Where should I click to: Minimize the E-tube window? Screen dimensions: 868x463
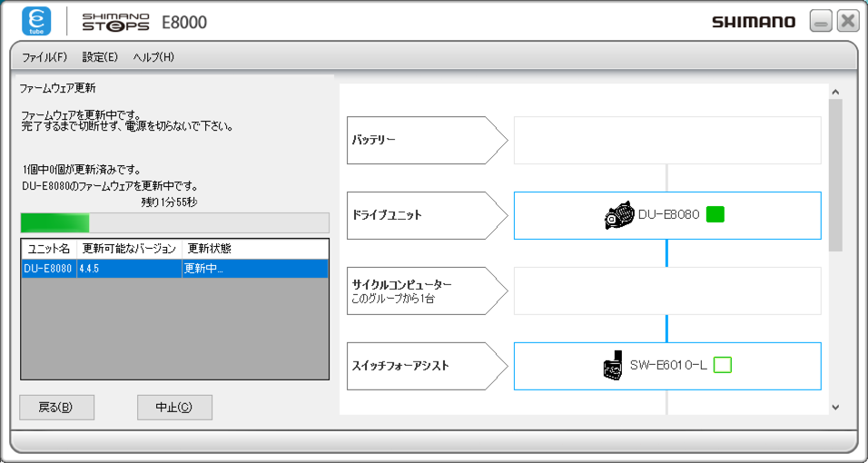coord(820,23)
